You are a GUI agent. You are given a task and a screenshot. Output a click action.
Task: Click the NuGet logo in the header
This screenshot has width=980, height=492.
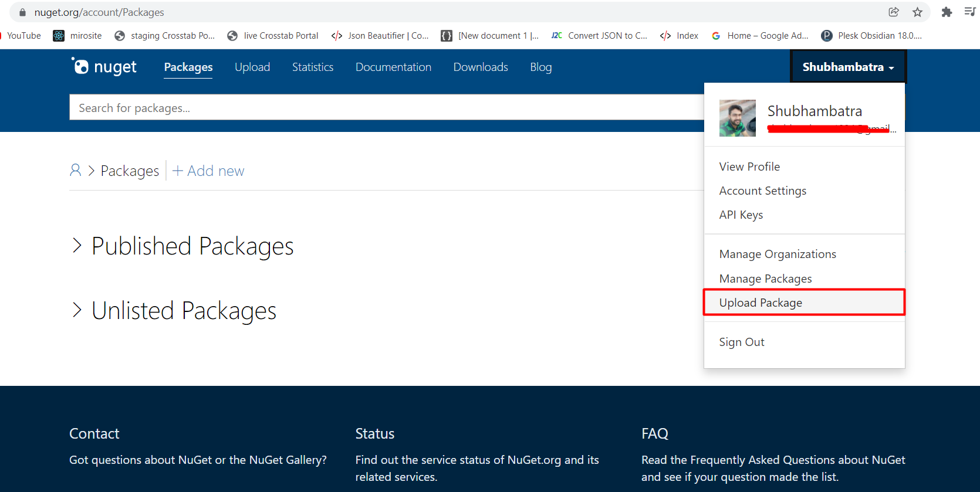click(104, 66)
